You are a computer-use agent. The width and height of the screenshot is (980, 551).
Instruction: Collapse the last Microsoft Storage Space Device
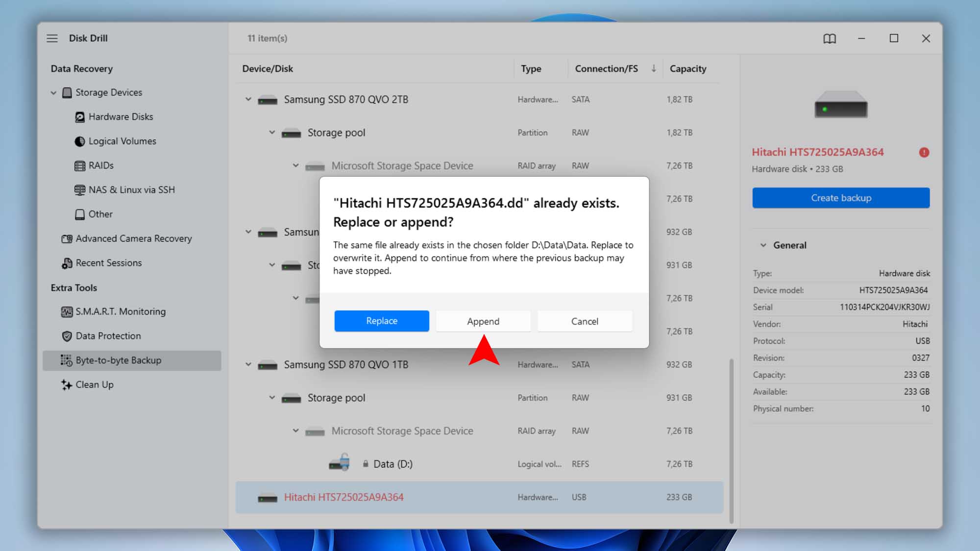pos(295,431)
